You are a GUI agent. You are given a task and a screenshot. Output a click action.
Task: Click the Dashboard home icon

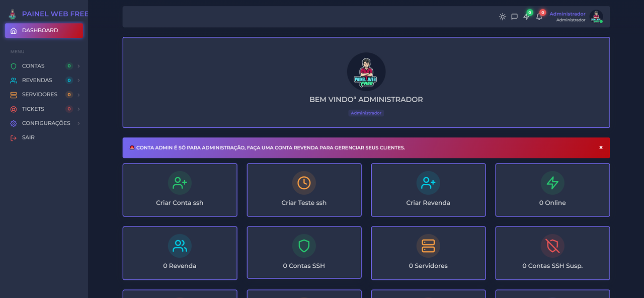(x=14, y=31)
